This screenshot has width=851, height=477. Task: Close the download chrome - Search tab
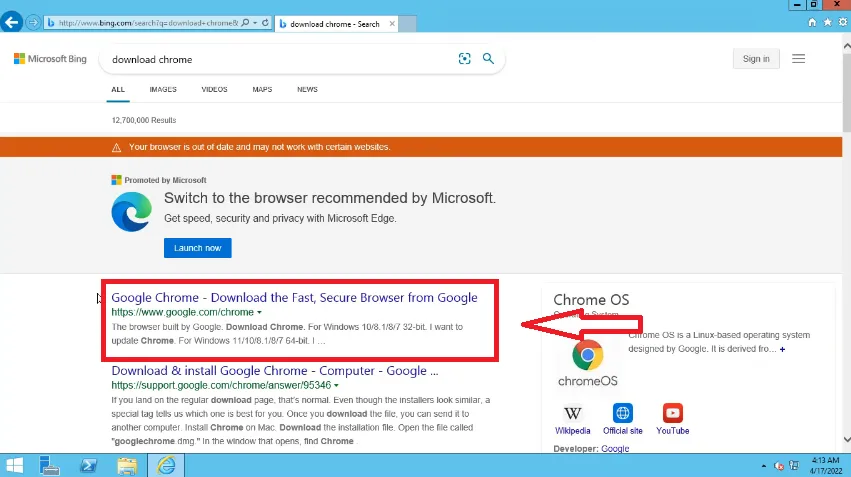click(x=392, y=24)
